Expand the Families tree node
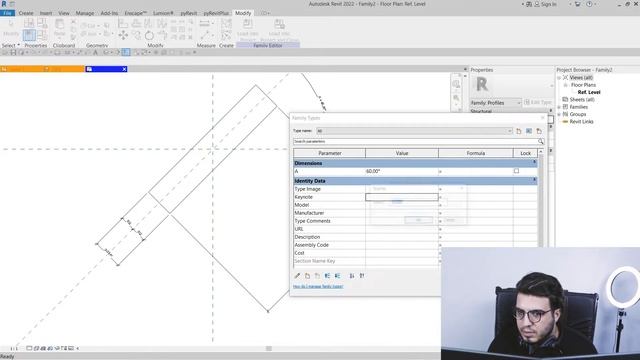640x360 pixels. point(559,107)
